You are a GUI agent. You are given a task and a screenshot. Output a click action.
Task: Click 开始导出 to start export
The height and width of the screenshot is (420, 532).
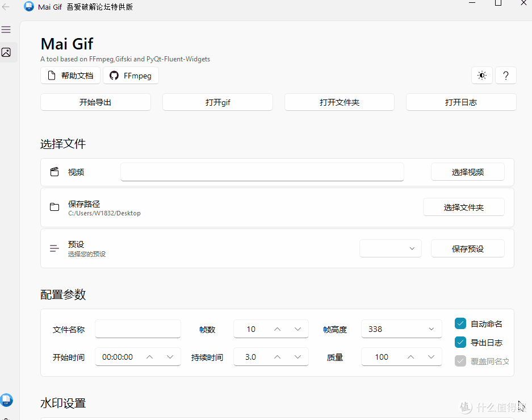click(96, 102)
